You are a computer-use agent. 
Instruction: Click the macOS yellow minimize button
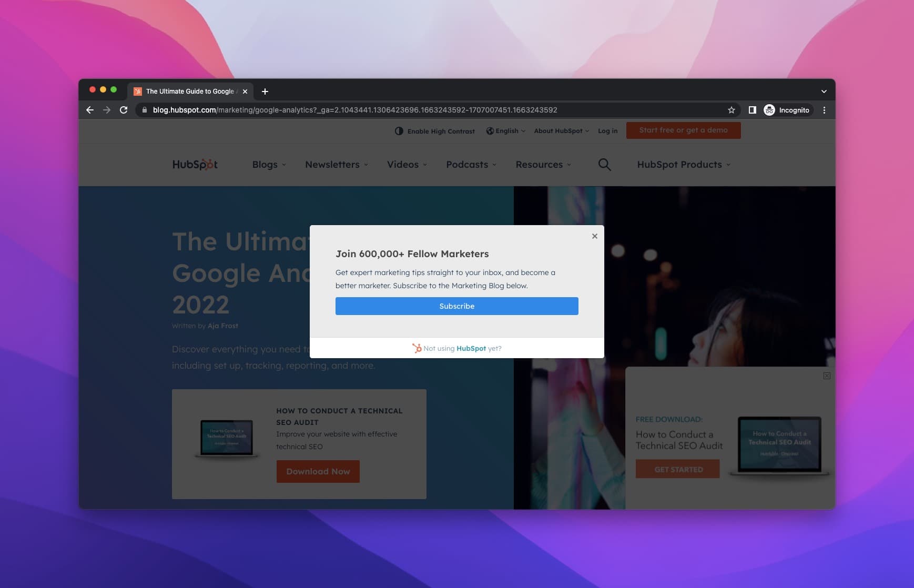pyautogui.click(x=103, y=89)
